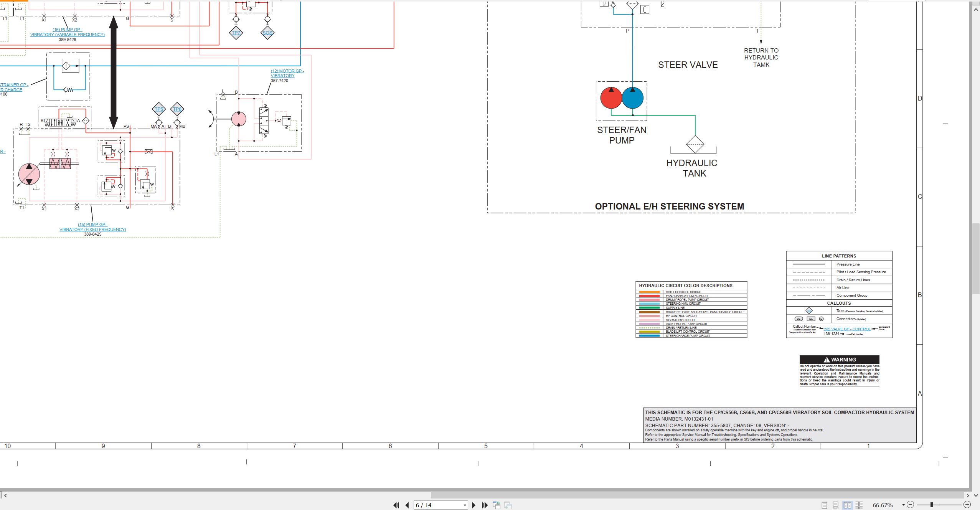Select continuous page view mode
This screenshot has height=510, width=980.
(x=835, y=505)
